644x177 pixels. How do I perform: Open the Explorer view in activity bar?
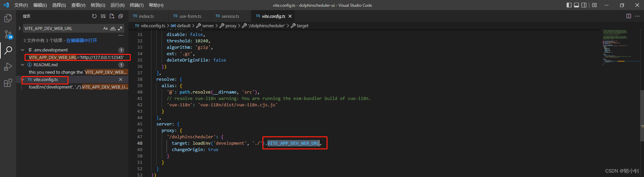[x=8, y=18]
